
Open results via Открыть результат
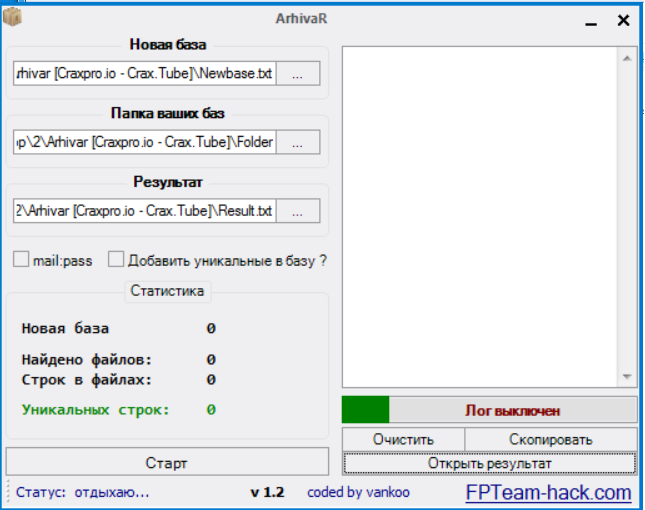pos(489,463)
